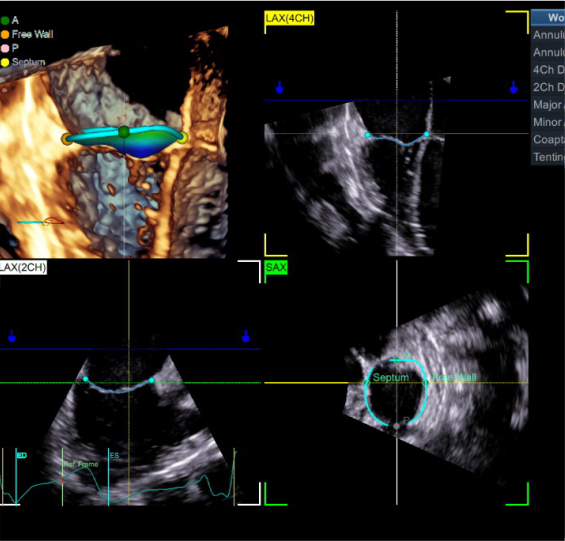The width and height of the screenshot is (565, 541).
Task: Click the green A legend dot
Action: (5, 21)
